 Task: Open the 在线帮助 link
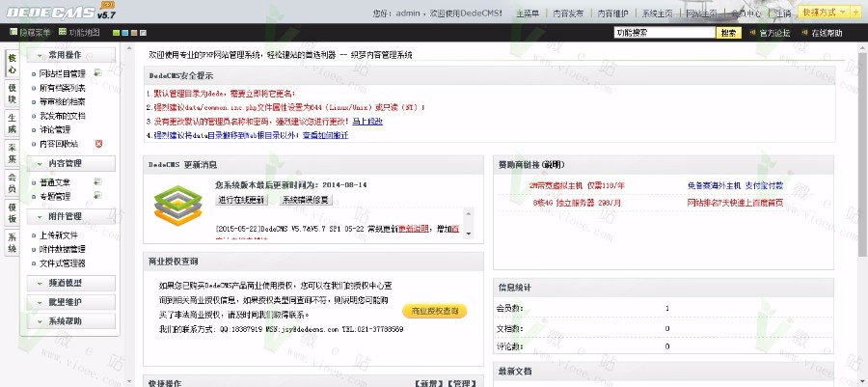tap(827, 33)
